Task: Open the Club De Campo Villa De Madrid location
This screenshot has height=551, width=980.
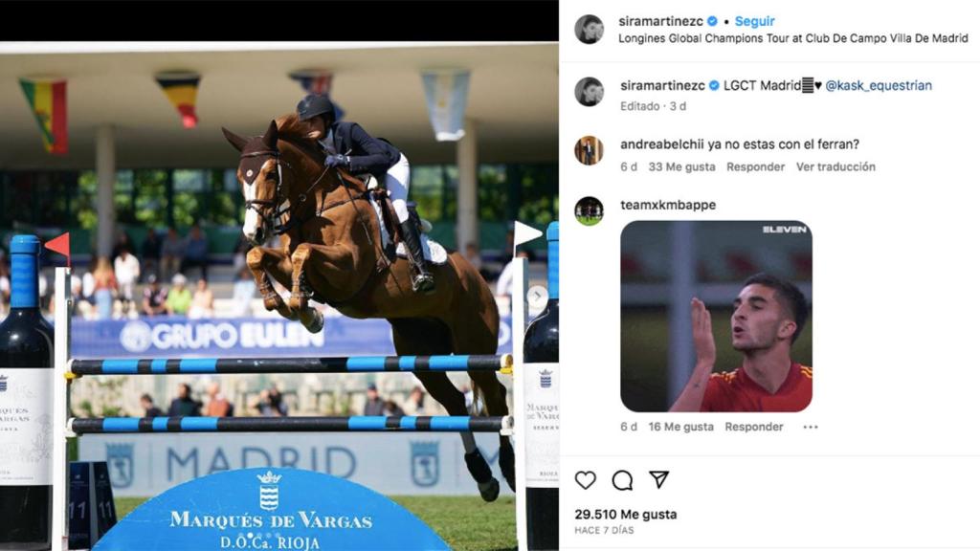Action: [792, 38]
